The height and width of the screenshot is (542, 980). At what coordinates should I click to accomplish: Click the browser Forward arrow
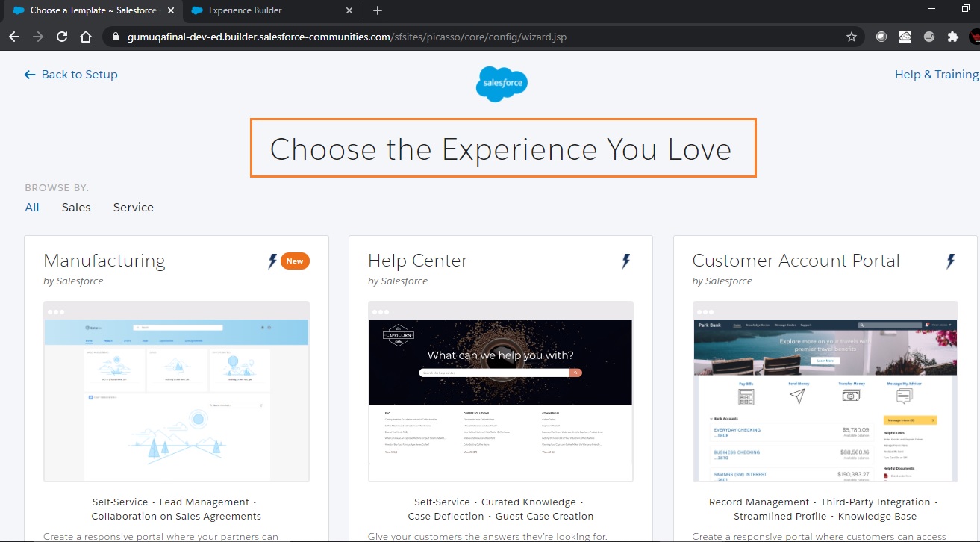[x=38, y=37]
